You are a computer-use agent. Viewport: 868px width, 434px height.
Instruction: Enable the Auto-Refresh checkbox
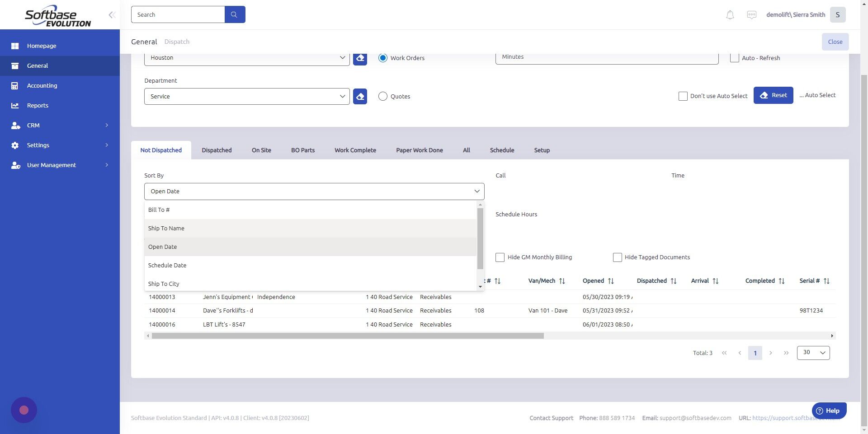pos(735,58)
